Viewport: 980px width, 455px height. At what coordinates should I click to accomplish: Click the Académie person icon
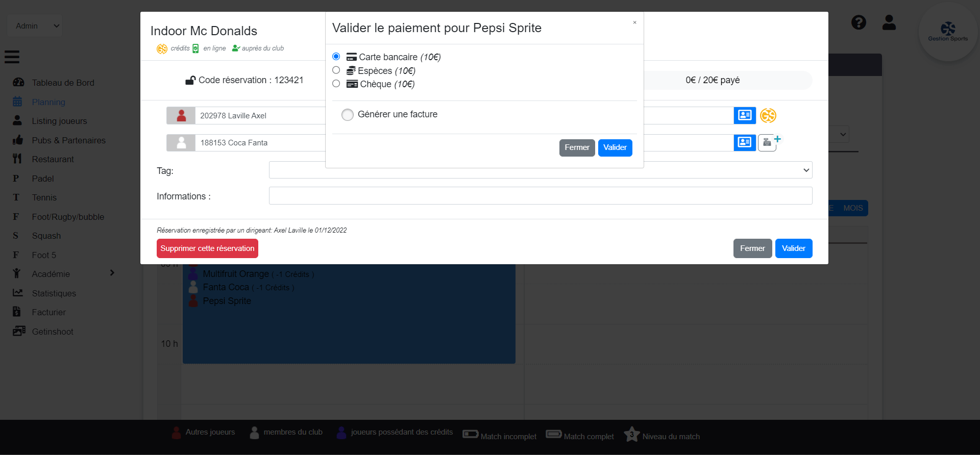click(x=17, y=273)
